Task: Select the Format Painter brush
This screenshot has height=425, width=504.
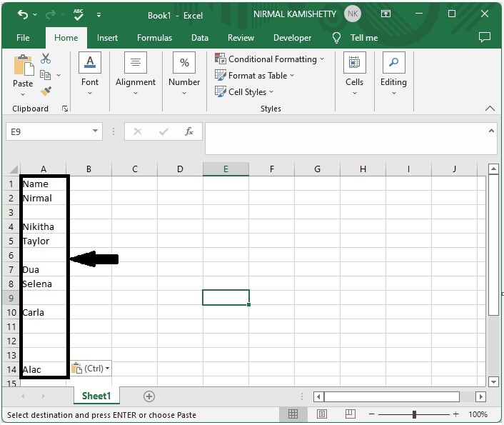Action: (x=46, y=91)
